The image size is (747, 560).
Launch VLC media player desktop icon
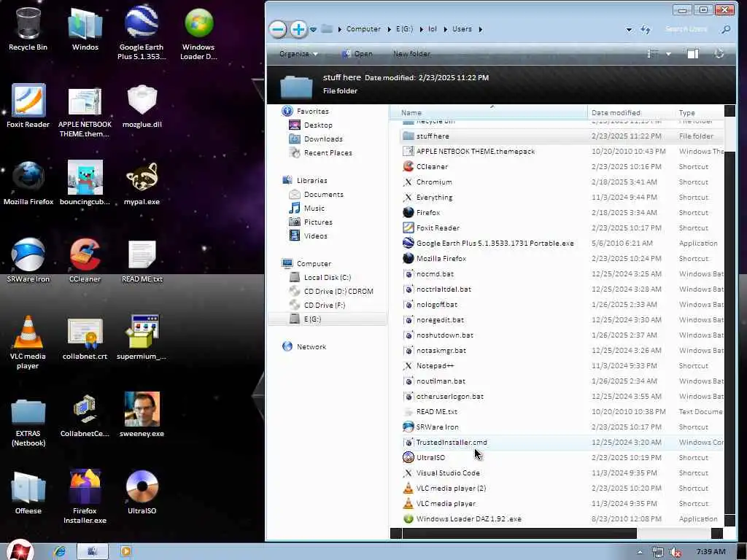(x=28, y=342)
